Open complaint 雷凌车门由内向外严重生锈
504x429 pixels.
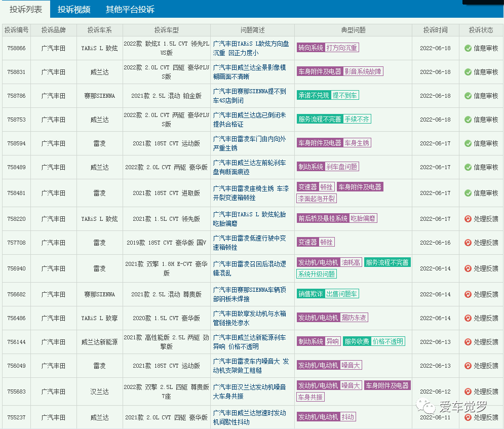(x=249, y=143)
